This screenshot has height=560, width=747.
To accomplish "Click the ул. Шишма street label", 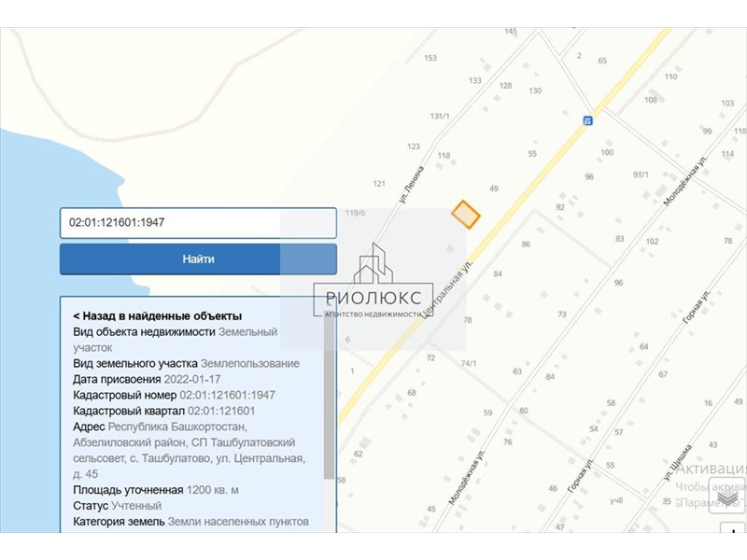I will 678,462.
